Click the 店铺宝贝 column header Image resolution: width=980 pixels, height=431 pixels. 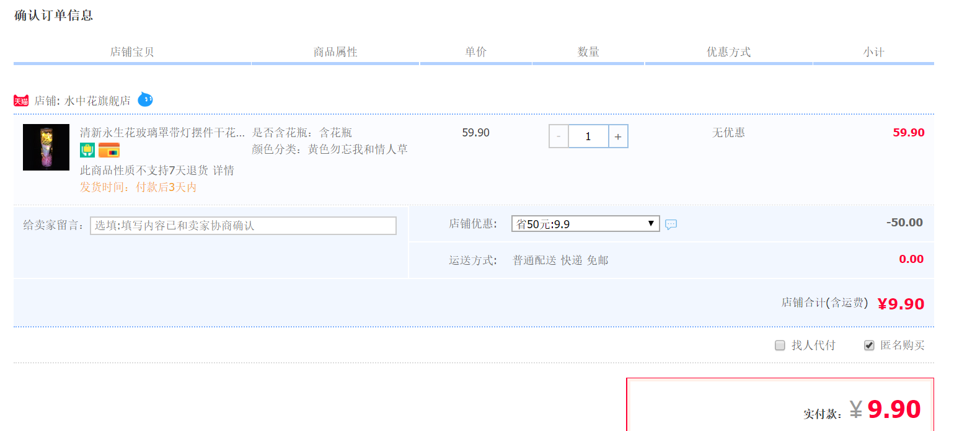pyautogui.click(x=132, y=52)
